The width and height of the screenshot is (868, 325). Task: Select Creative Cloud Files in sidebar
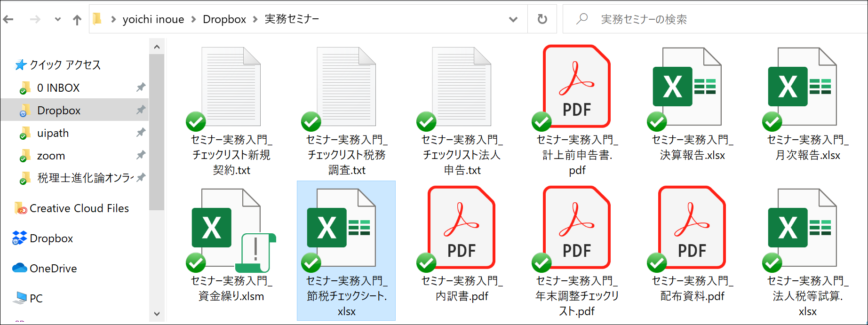coord(79,208)
